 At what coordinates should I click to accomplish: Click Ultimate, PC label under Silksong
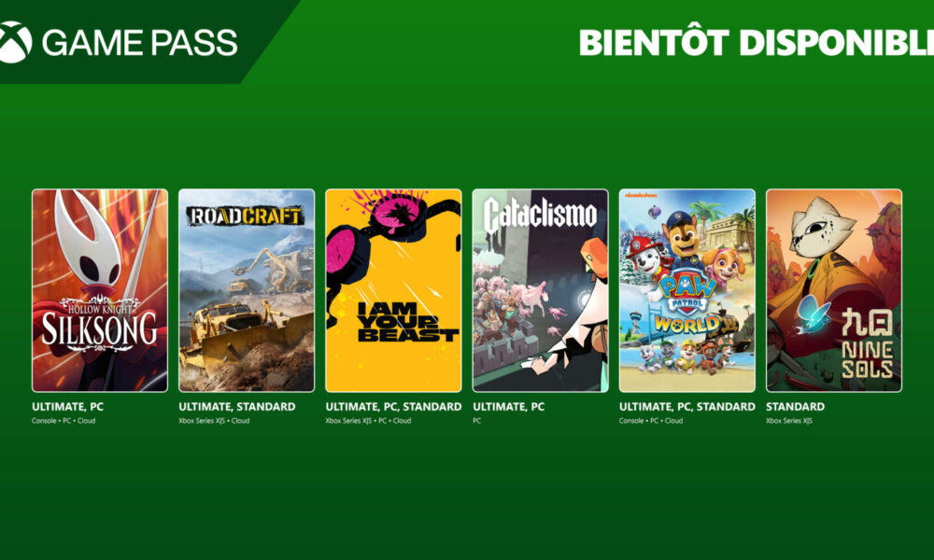pyautogui.click(x=67, y=407)
